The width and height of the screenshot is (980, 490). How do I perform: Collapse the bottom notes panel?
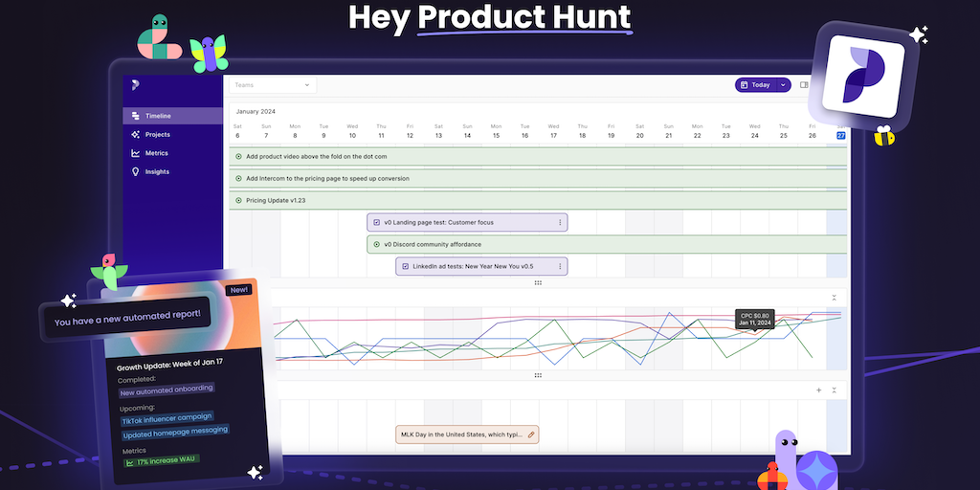point(834,390)
